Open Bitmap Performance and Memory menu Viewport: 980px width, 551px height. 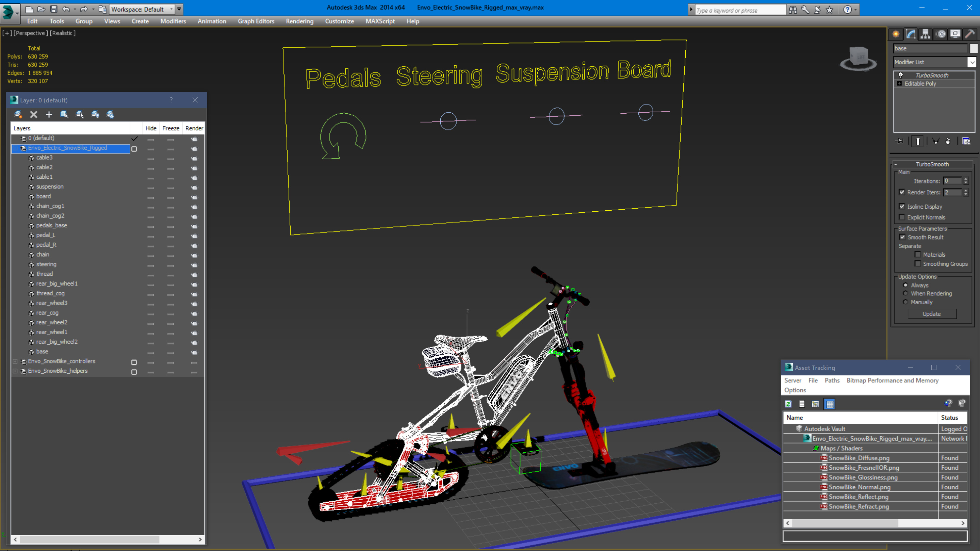point(893,380)
